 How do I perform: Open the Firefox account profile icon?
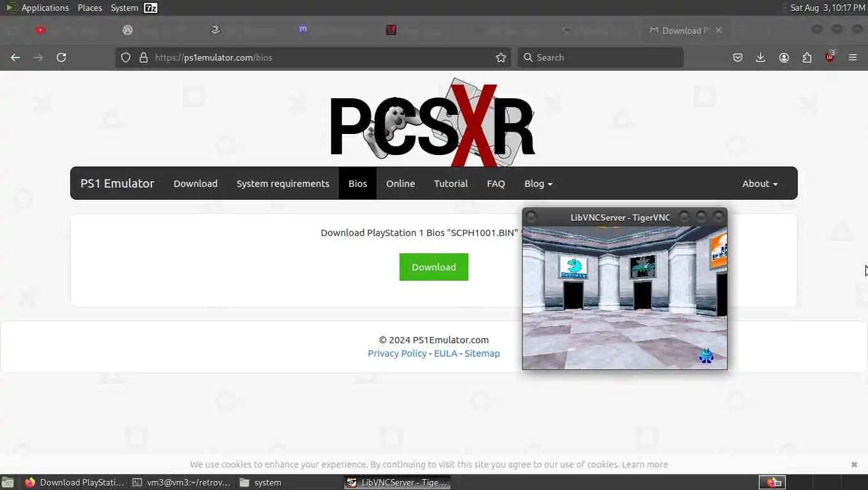[784, 57]
